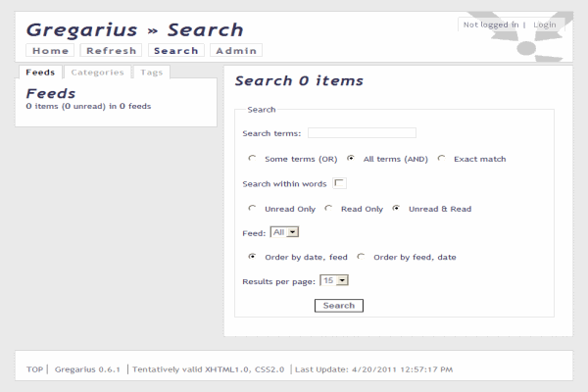Switch to the Categories tab
Image resolution: width=588 pixels, height=392 pixels.
[98, 72]
